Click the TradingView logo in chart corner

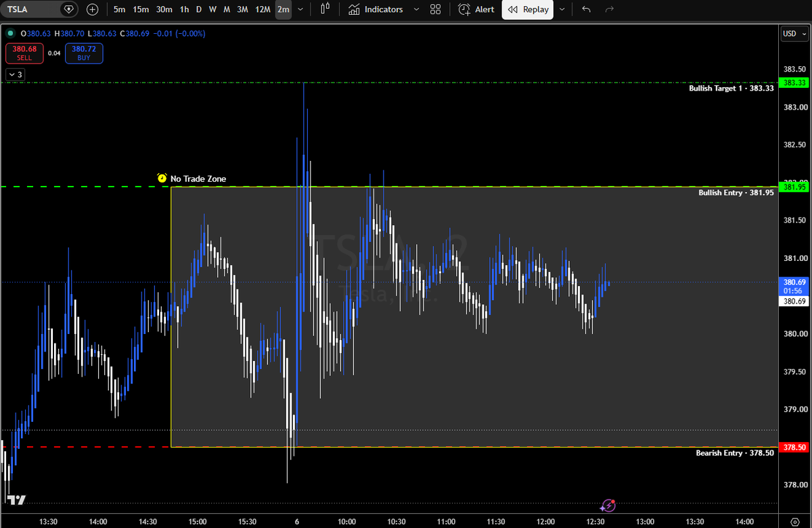pos(16,500)
